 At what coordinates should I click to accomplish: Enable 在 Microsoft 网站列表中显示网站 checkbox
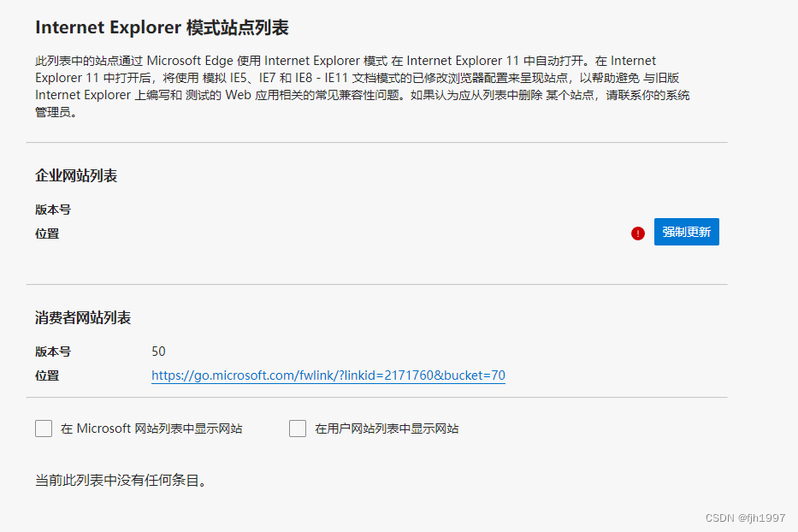point(44,429)
